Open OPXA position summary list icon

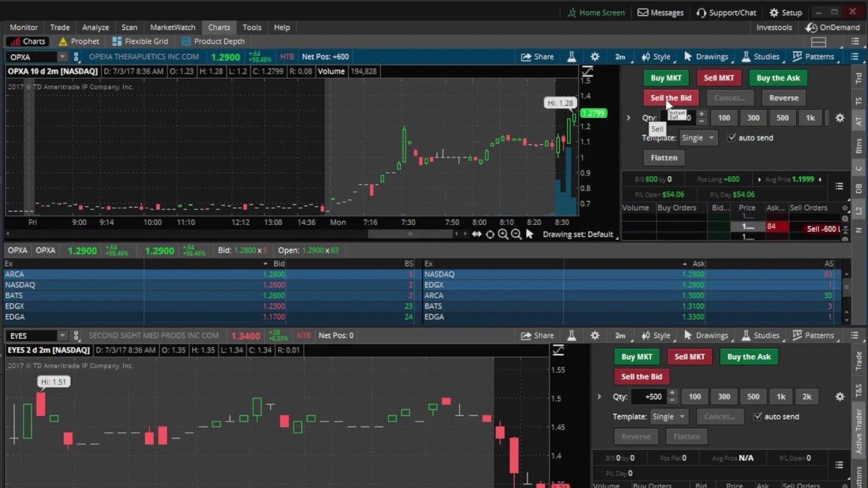(x=839, y=186)
